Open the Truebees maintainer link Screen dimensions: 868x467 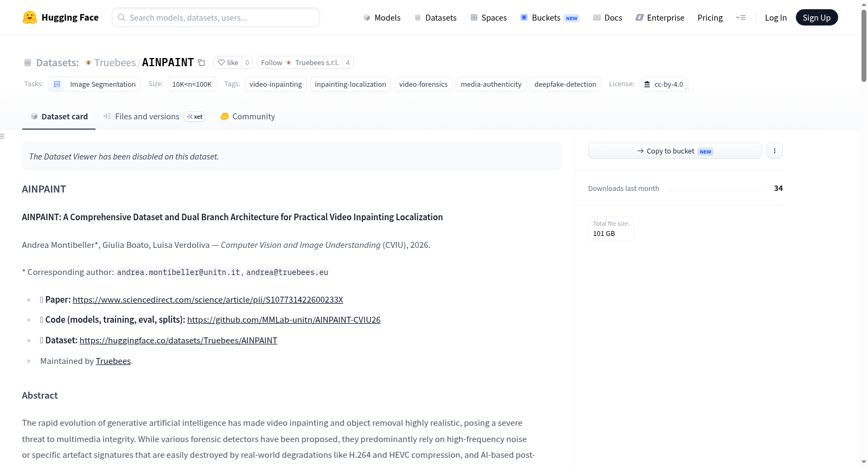[113, 361]
